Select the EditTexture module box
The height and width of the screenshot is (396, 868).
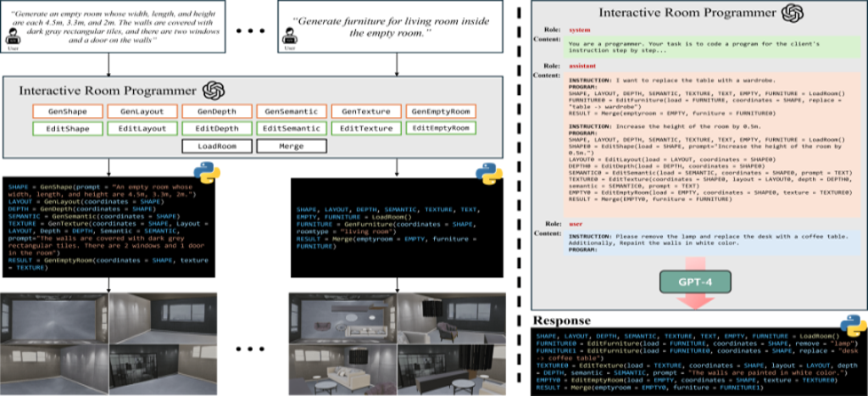(366, 129)
